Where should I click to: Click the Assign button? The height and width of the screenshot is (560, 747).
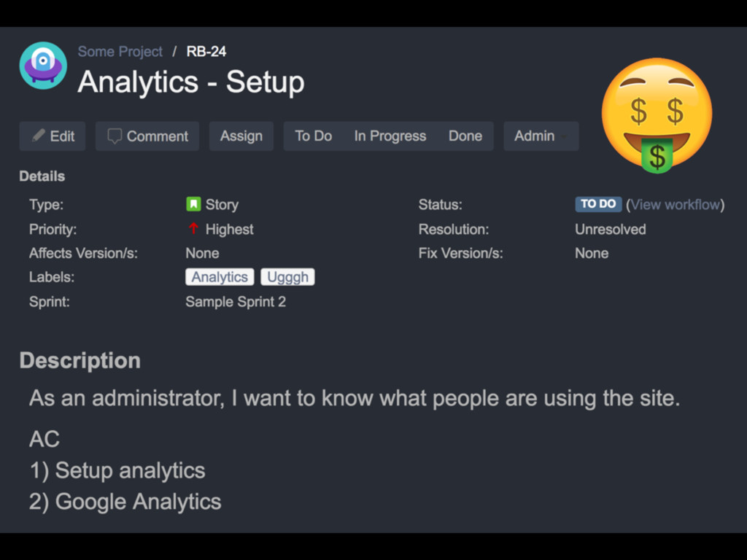coord(241,136)
